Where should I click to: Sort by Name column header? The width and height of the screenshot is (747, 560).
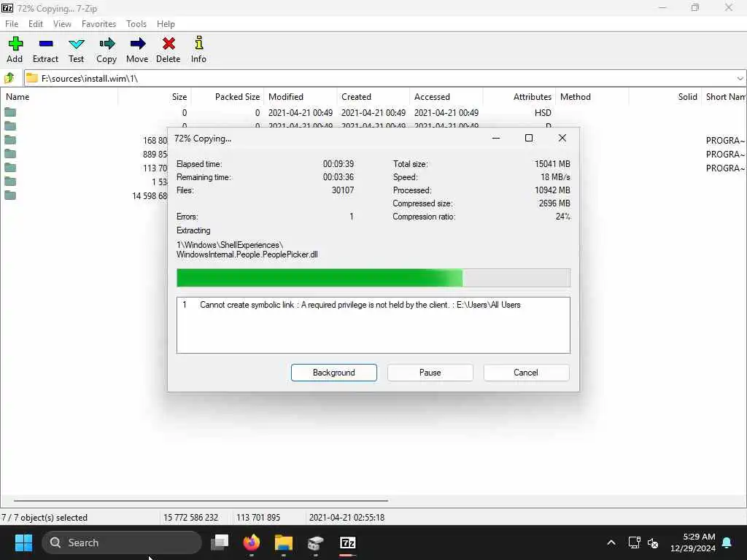click(x=60, y=97)
